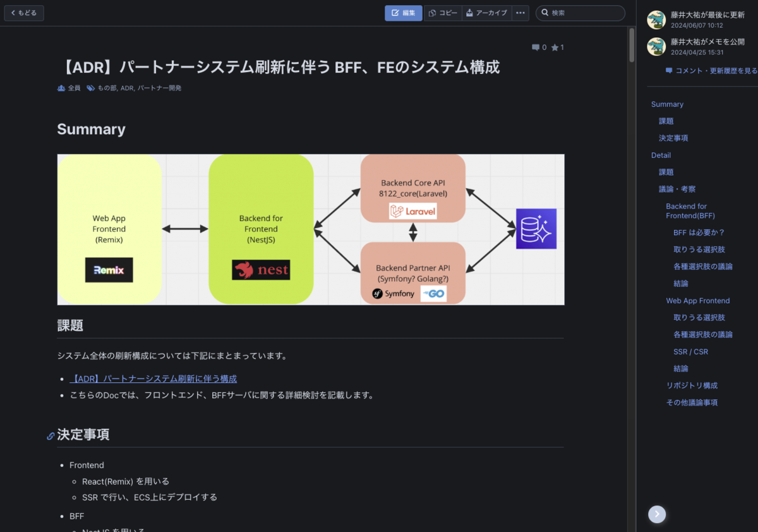Click the text React(Remix) を用いる
The width and height of the screenshot is (758, 532).
pyautogui.click(x=126, y=481)
